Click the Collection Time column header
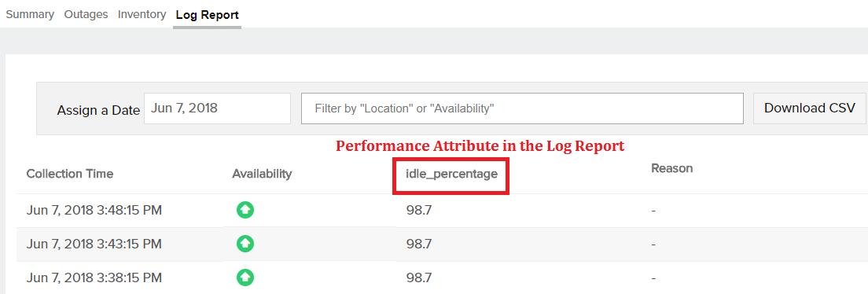This screenshot has height=294, width=868. [70, 174]
